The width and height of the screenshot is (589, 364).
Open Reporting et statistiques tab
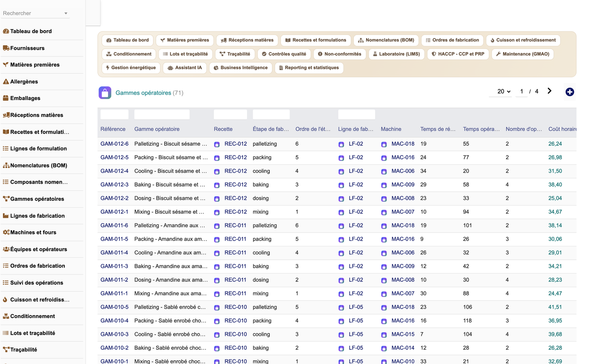[309, 68]
